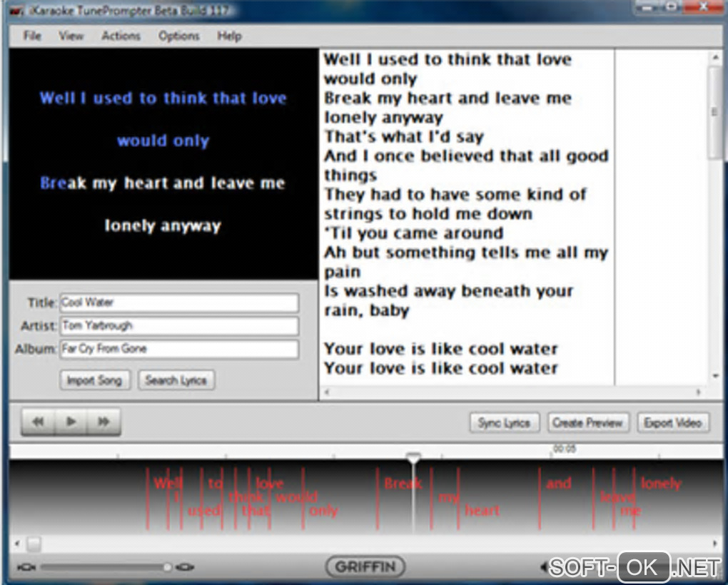Click the 'heart' word marker in timeline
Viewport: 728px width, 585px height.
click(482, 510)
